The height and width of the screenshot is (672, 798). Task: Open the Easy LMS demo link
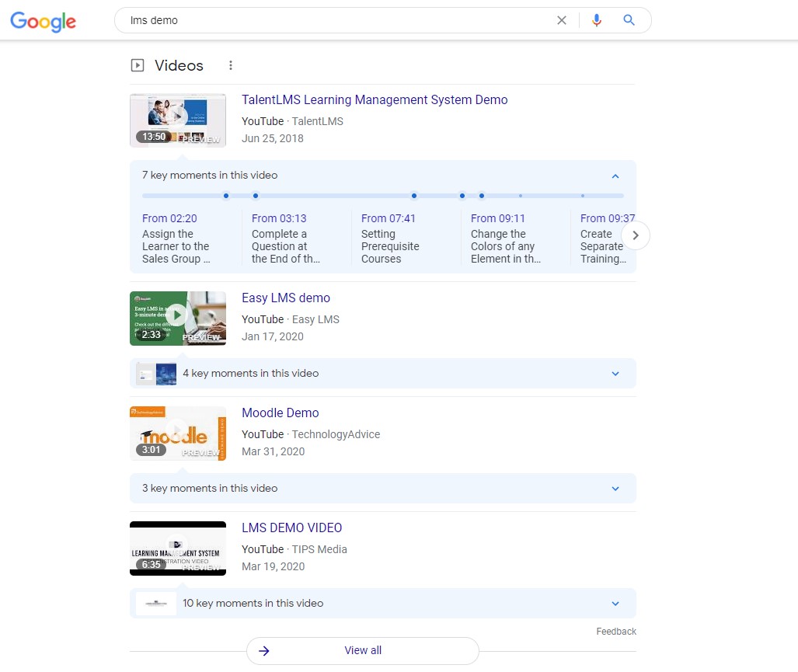pyautogui.click(x=286, y=298)
